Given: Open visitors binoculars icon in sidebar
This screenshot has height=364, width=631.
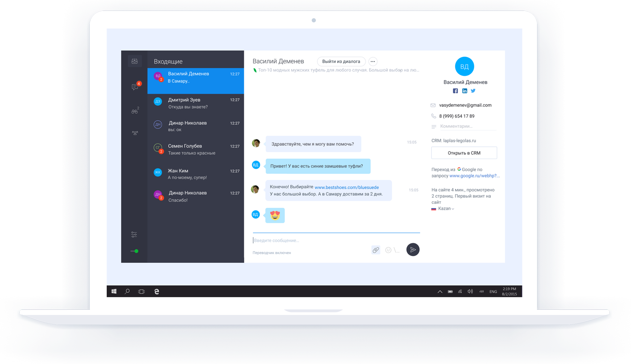Looking at the screenshot, I should click(x=135, y=111).
